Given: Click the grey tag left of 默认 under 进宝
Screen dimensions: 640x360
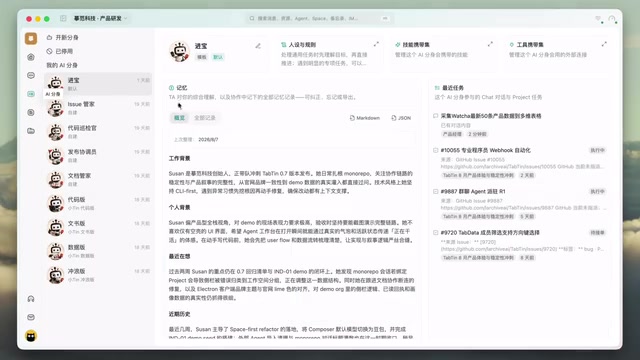Looking at the screenshot, I should click(x=202, y=57).
